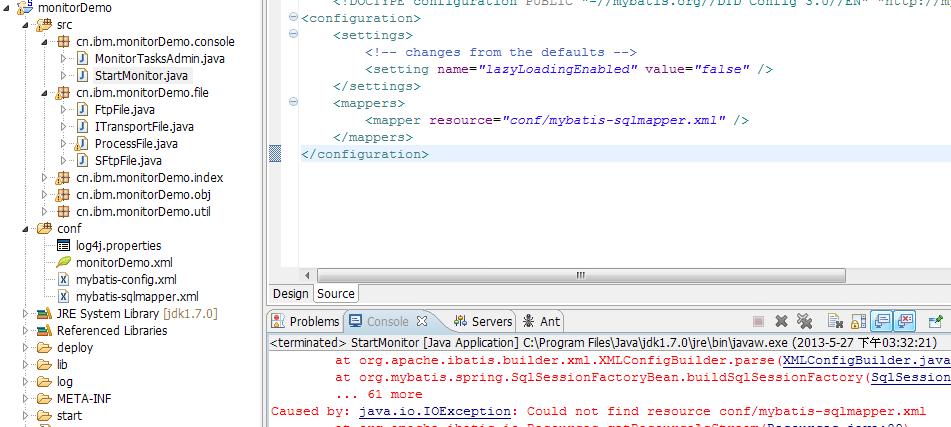Select mybatis-sqlmapper.xml file icon in tree
Viewport: 951px width, 427px height.
[63, 297]
